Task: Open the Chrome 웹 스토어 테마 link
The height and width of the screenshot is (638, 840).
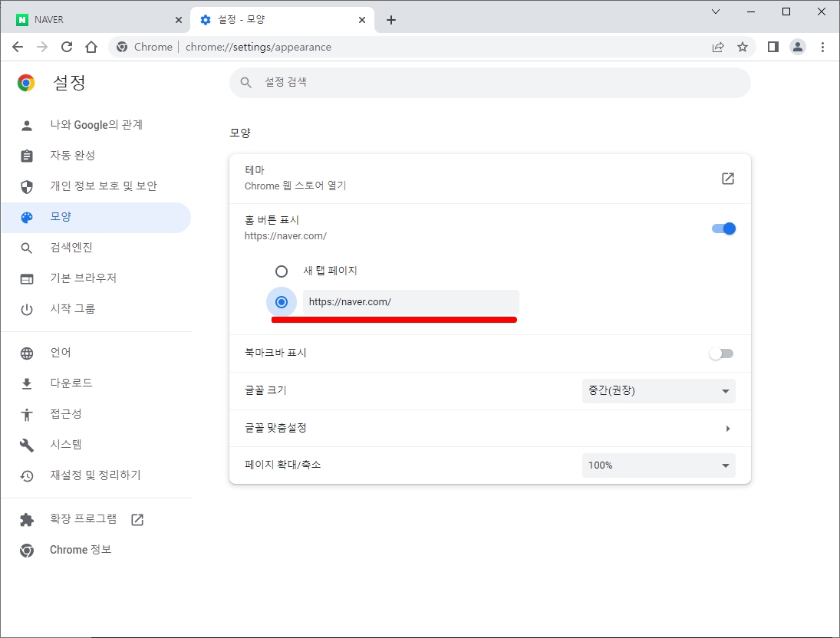Action: (x=726, y=178)
